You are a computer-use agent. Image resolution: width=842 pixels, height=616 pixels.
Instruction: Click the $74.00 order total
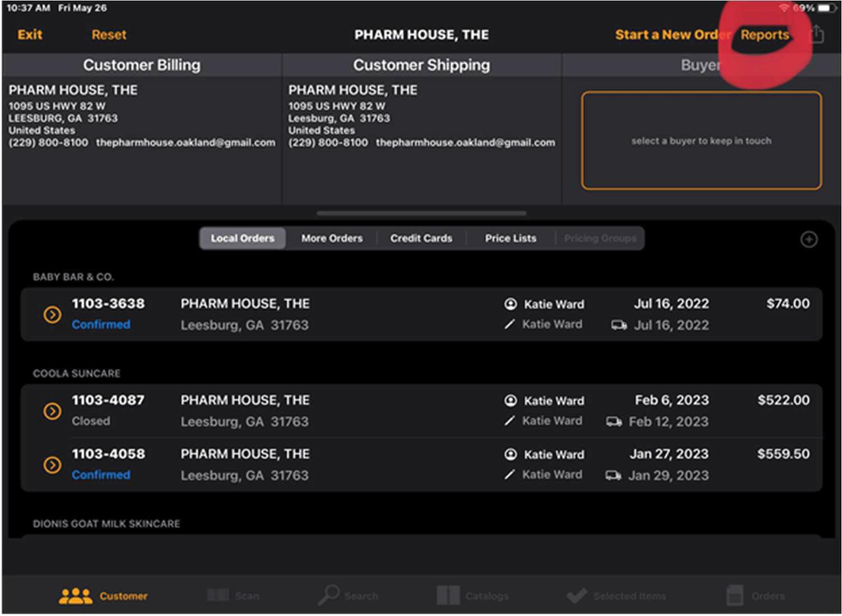788,304
